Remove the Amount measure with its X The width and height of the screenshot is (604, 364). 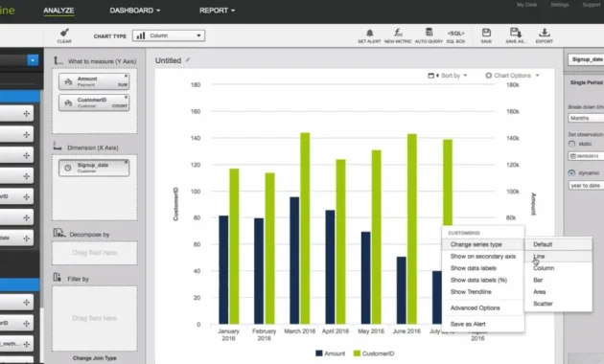click(126, 77)
